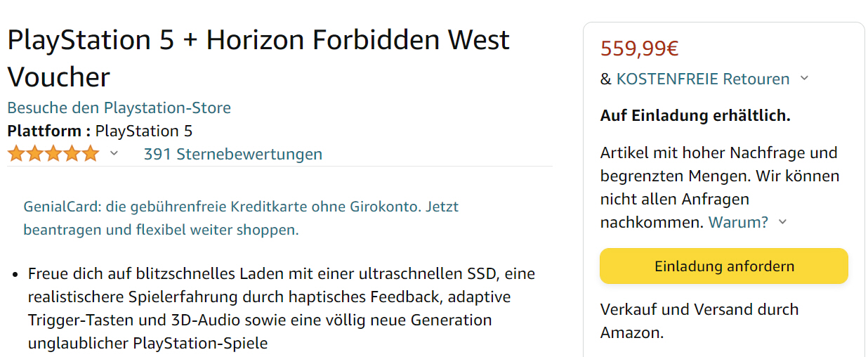This screenshot has width=868, height=357.
Task: Click the Warum? link
Action: coord(738,222)
